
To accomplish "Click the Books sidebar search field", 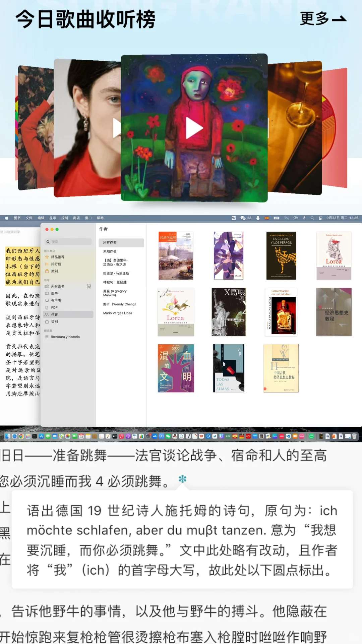I will point(68,242).
